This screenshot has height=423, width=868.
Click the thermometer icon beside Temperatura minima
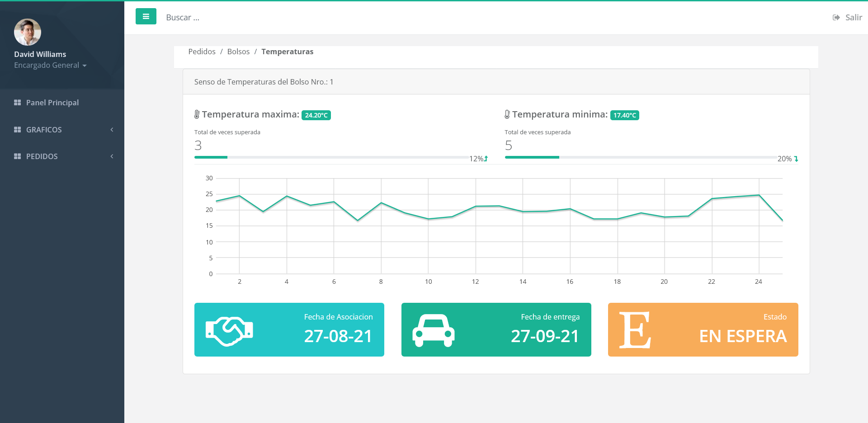point(507,115)
